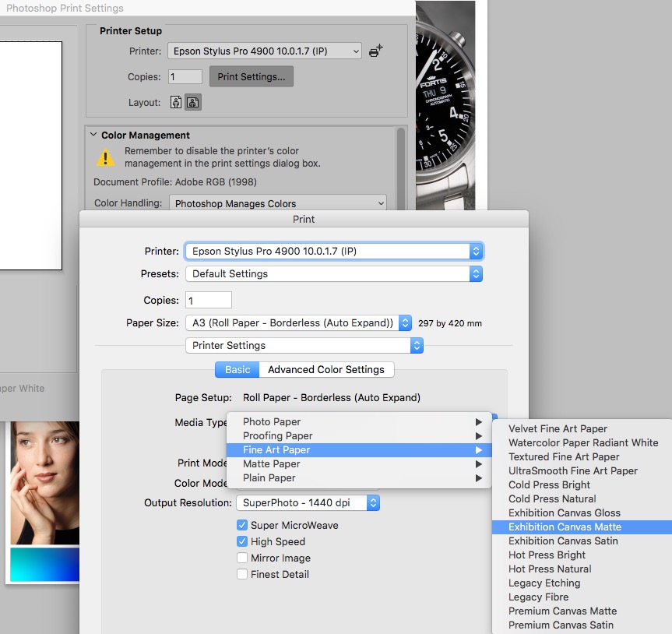The width and height of the screenshot is (672, 634).
Task: Open the Printer Settings pane popup
Action: tap(304, 346)
